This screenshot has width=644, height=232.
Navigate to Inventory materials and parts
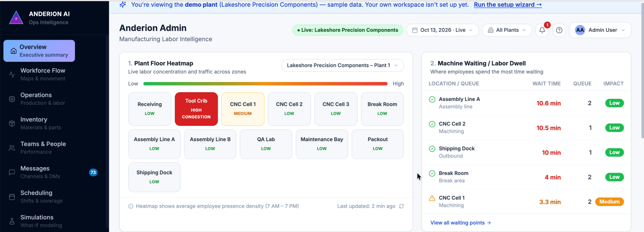click(43, 123)
